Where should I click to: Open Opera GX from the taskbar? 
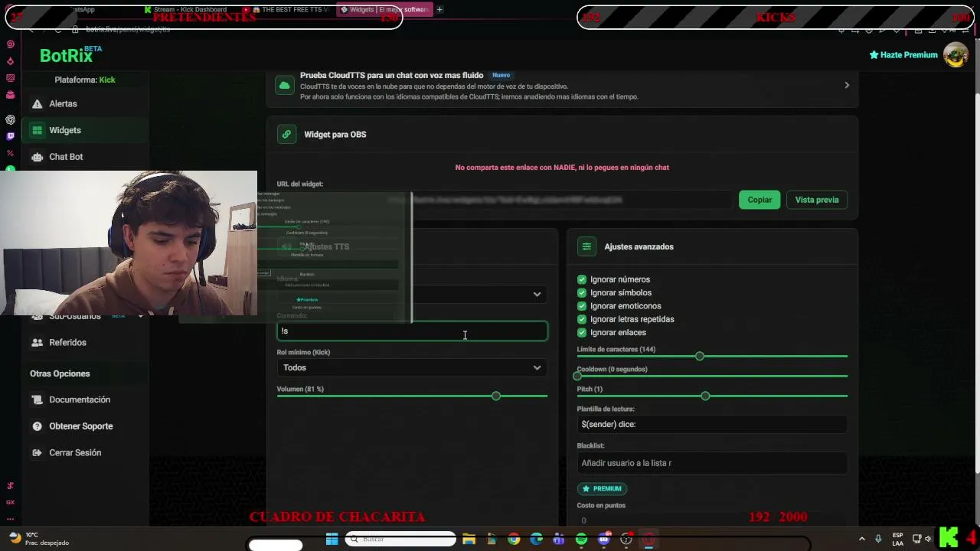648,540
